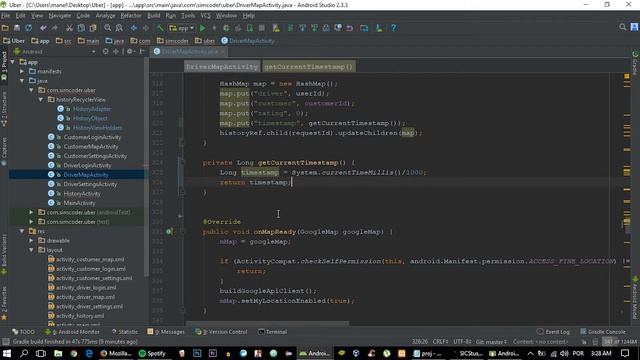Toggle the Build Variants side tool window
Viewport: 640px width, 360px height.
(4, 254)
